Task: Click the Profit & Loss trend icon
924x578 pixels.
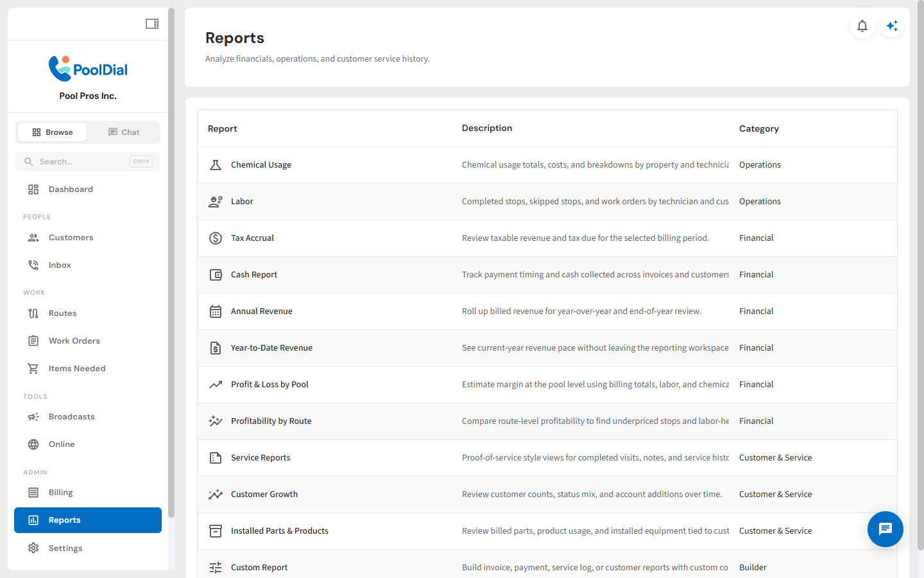Action: 216,385
